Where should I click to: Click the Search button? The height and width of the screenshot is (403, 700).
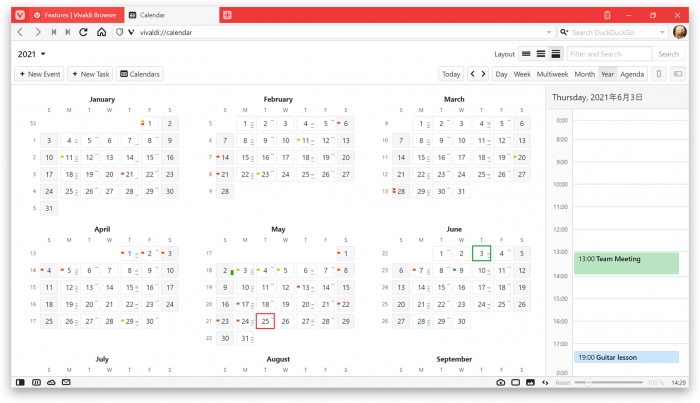pyautogui.click(x=668, y=54)
